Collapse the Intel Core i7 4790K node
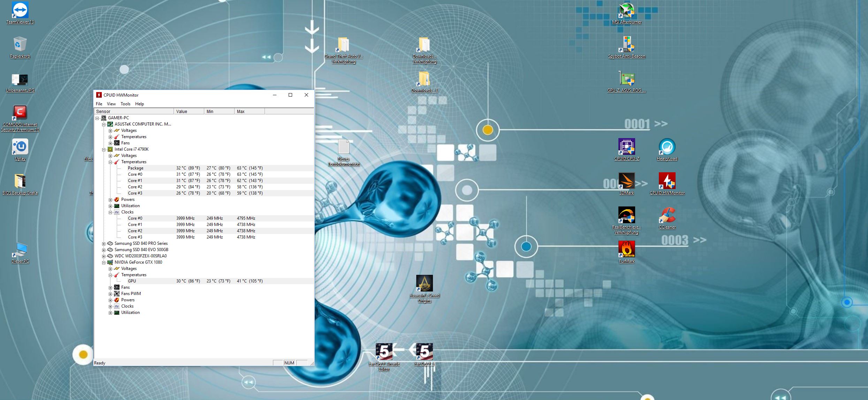Image resolution: width=868 pixels, height=400 pixels. pos(104,150)
